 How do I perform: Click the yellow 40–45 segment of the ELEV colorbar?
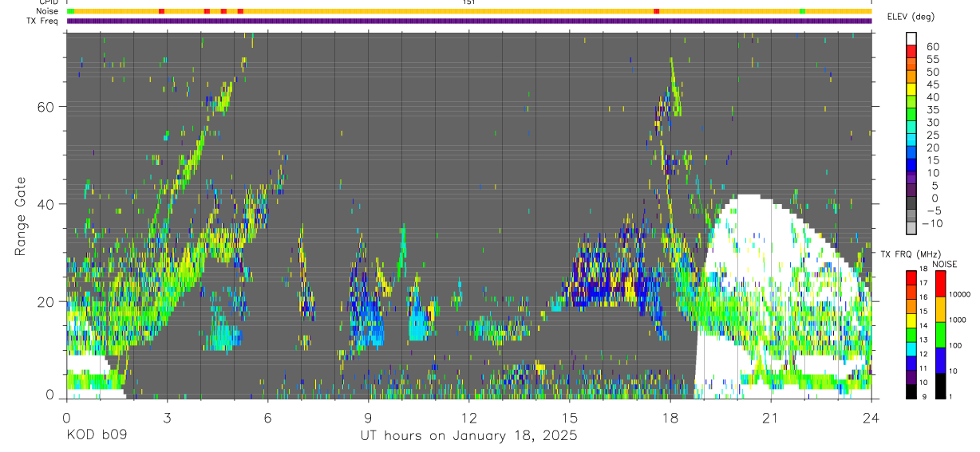pos(911,90)
